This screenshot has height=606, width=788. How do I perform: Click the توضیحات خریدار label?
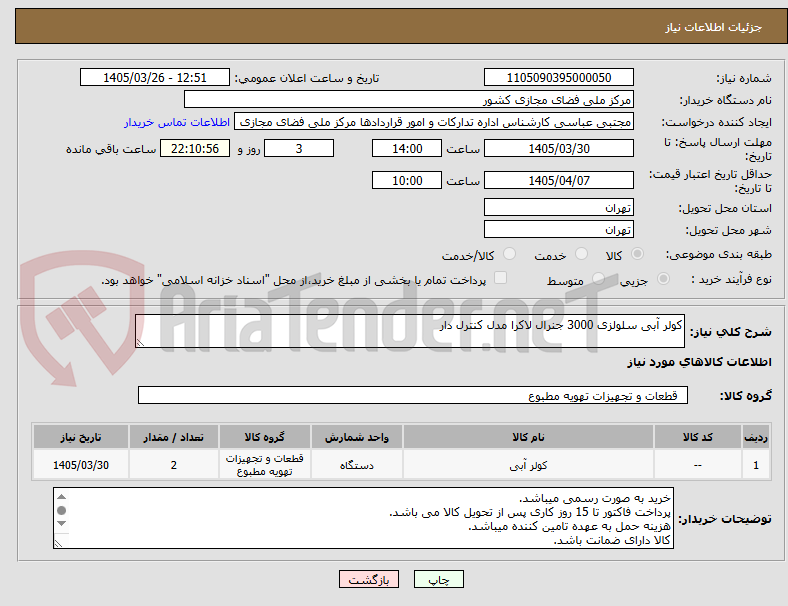(725, 519)
